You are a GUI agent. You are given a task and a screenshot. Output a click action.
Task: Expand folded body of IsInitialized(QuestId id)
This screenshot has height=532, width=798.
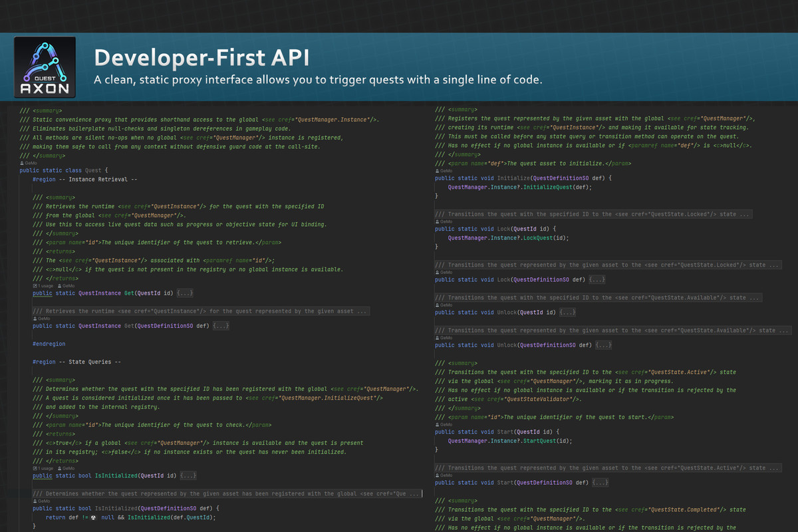[188, 475]
